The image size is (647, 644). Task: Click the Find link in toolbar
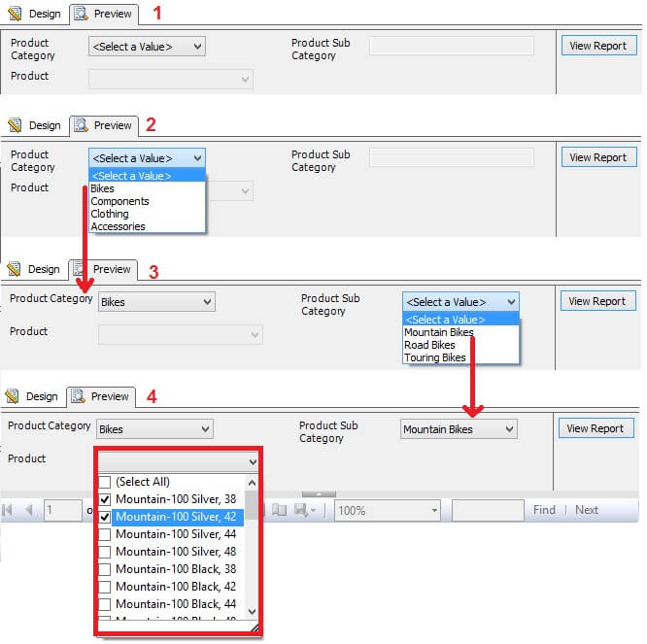pyautogui.click(x=544, y=510)
